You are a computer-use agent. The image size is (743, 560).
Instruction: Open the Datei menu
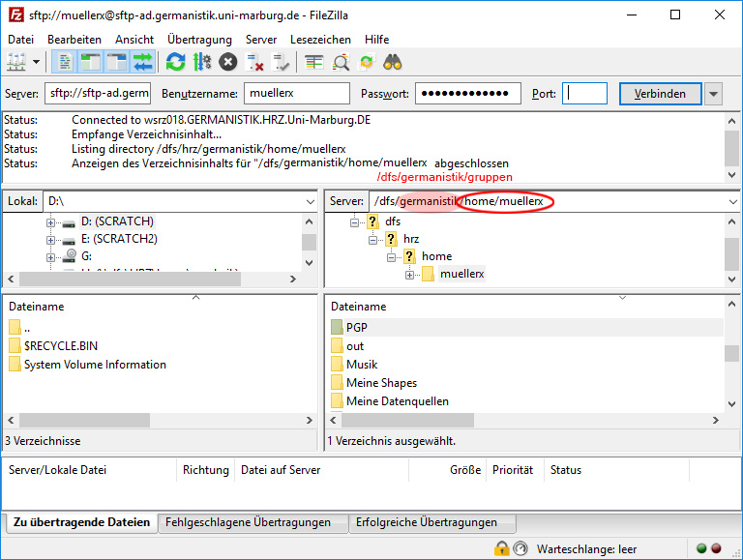coord(21,40)
